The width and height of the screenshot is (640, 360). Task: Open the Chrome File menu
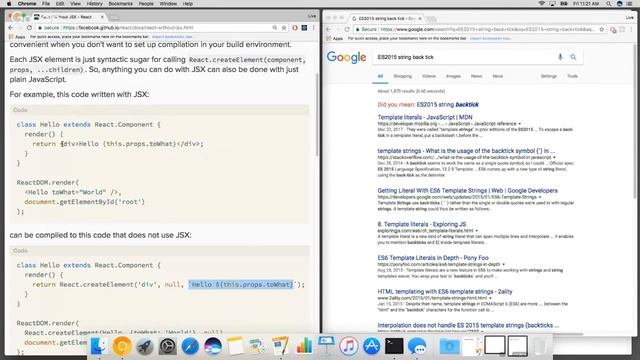(x=46, y=4)
